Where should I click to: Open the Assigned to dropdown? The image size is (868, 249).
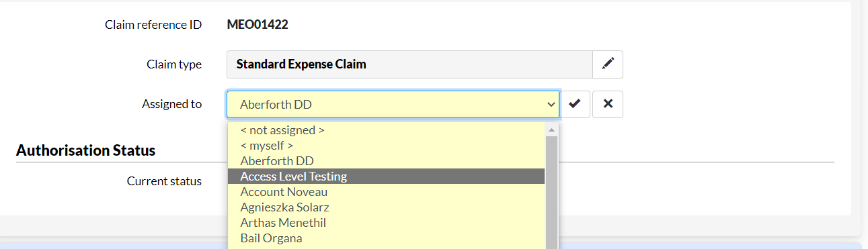click(393, 104)
